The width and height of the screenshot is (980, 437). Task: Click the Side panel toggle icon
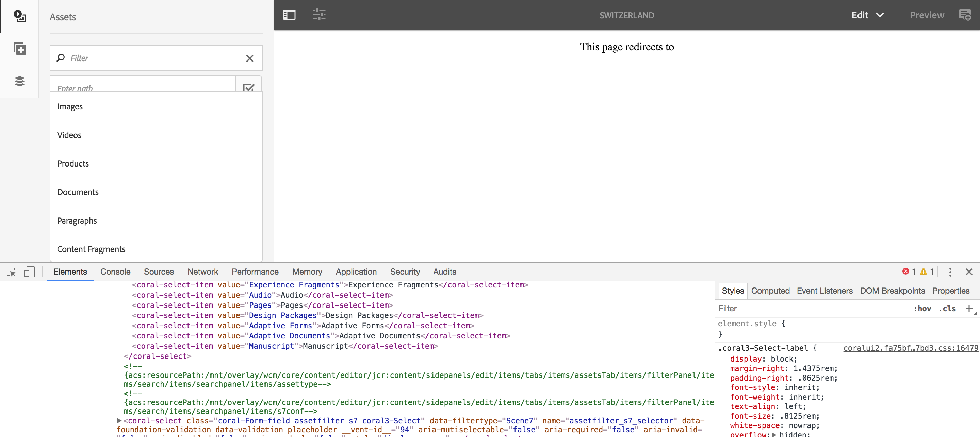click(289, 14)
